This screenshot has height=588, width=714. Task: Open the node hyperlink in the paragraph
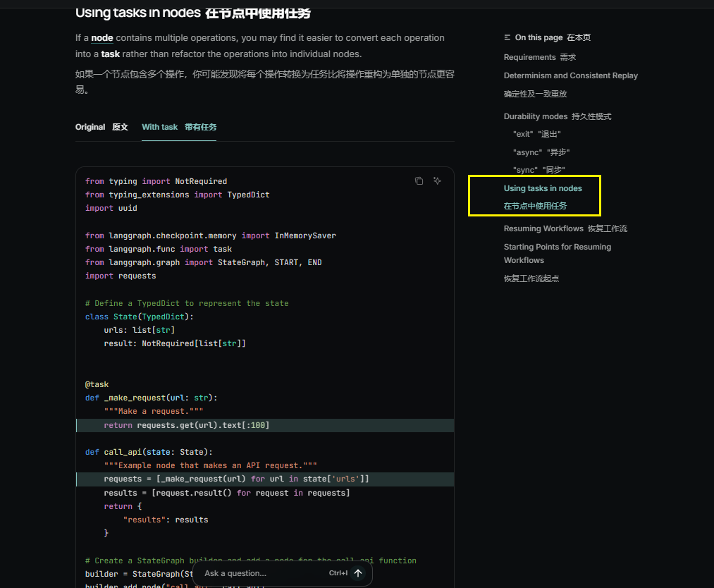point(102,38)
